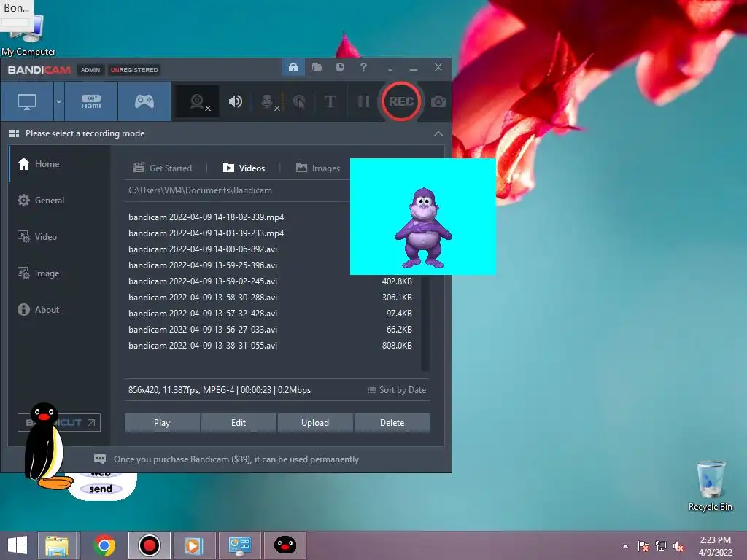Screen dimensions: 747x560
Task: Click the Pingu taskbar icon
Action: [285, 545]
